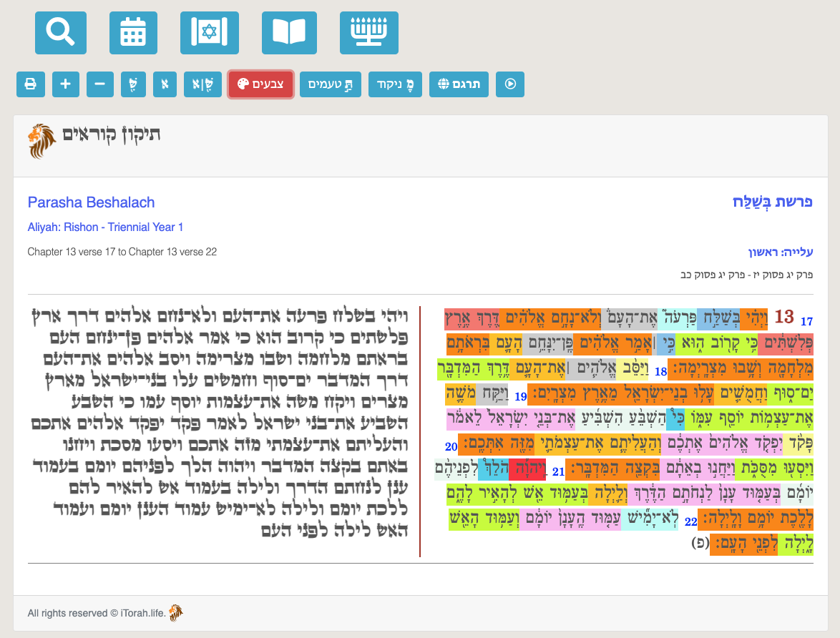Switch to the vocalized ש text mode
Image resolution: width=840 pixels, height=638 pixels.
coord(134,84)
